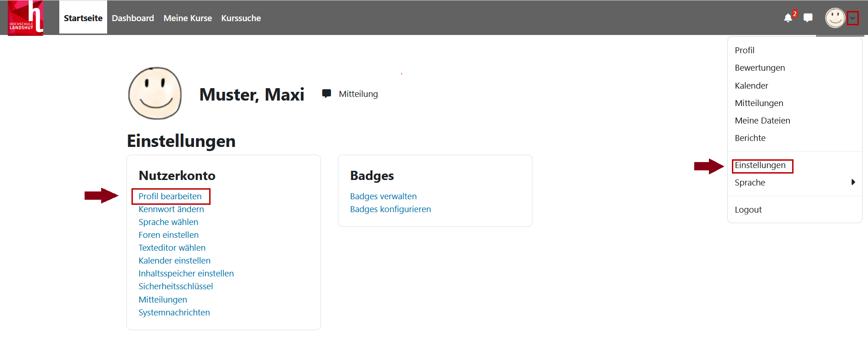Open Meine Dateien from the user menu
This screenshot has width=868, height=354.
(x=762, y=120)
